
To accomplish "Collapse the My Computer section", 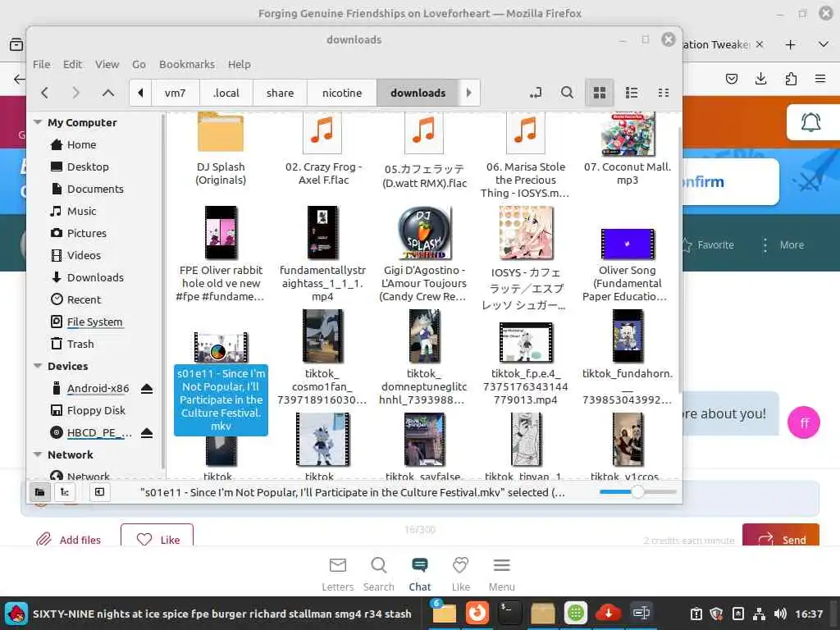I will 38,122.
